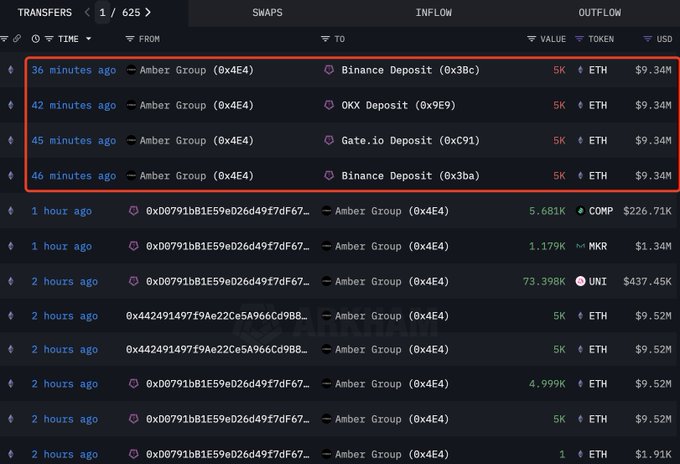Click the MKR token icon
680x464 pixels.
point(580,246)
